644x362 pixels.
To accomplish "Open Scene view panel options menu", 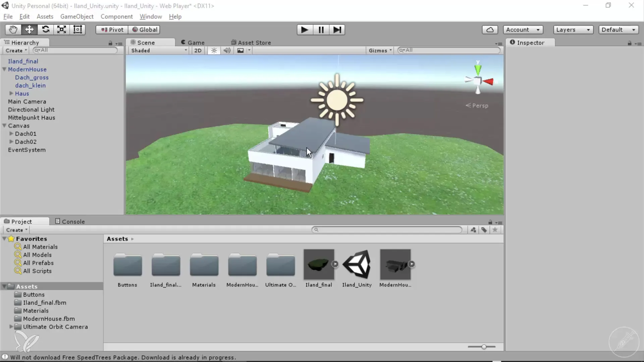I will pyautogui.click(x=499, y=44).
